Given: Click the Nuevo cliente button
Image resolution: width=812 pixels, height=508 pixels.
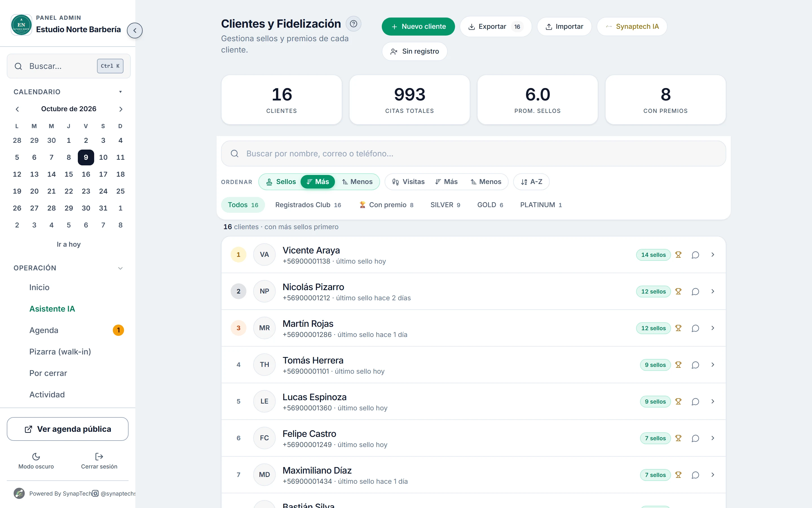Looking at the screenshot, I should [418, 27].
